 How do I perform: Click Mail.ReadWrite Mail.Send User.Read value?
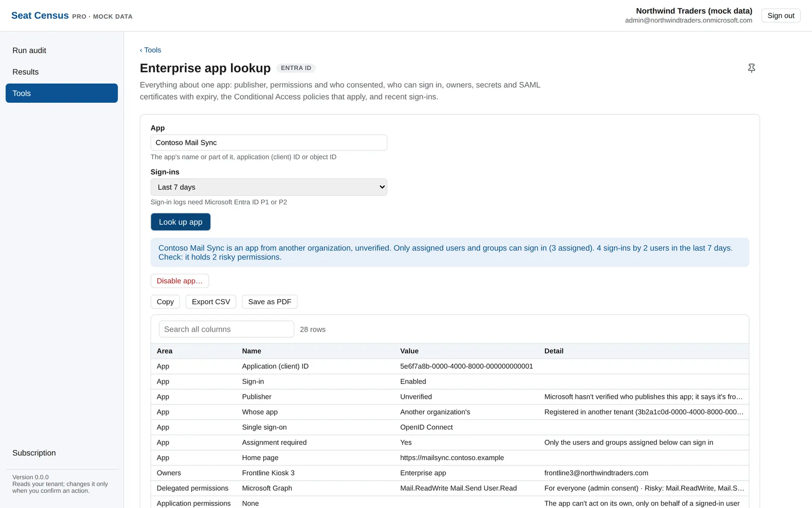tap(458, 488)
